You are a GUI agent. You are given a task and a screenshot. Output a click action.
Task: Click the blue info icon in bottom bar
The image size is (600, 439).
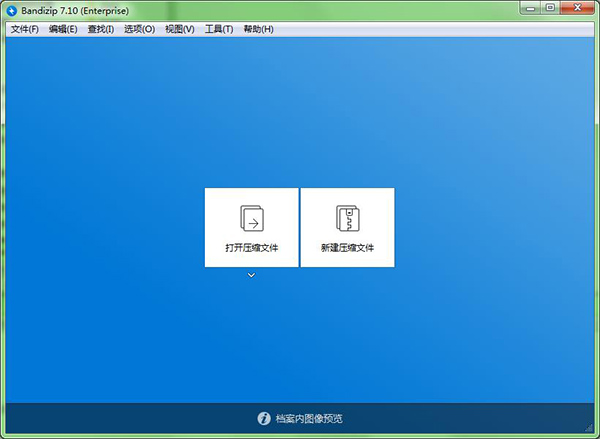pyautogui.click(x=264, y=418)
